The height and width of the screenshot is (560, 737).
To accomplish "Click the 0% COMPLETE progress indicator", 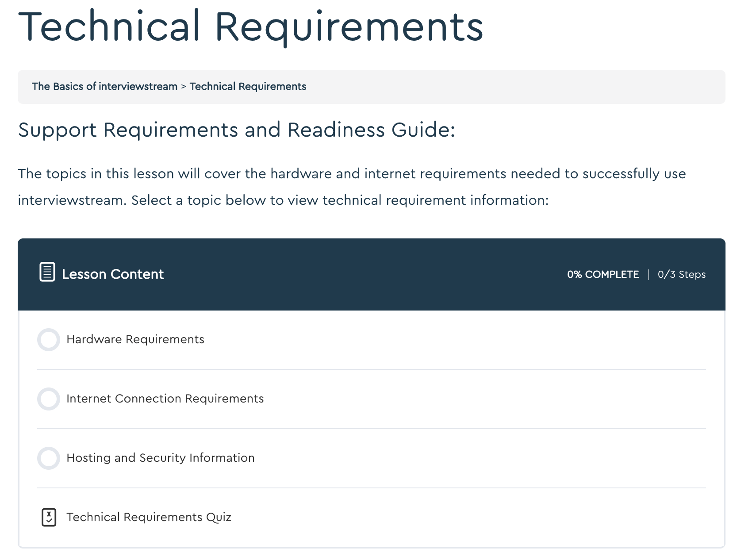I will 603,274.
